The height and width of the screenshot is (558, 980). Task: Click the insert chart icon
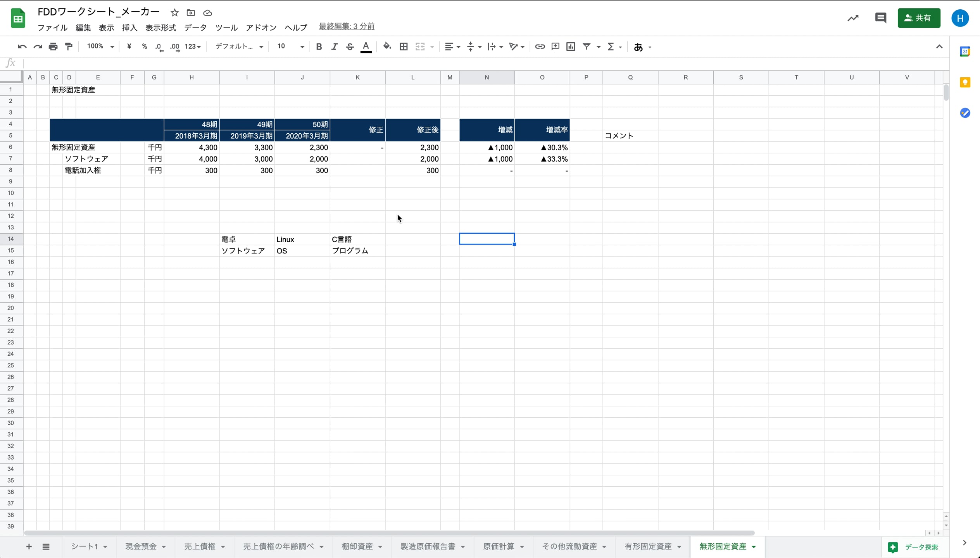pyautogui.click(x=571, y=46)
